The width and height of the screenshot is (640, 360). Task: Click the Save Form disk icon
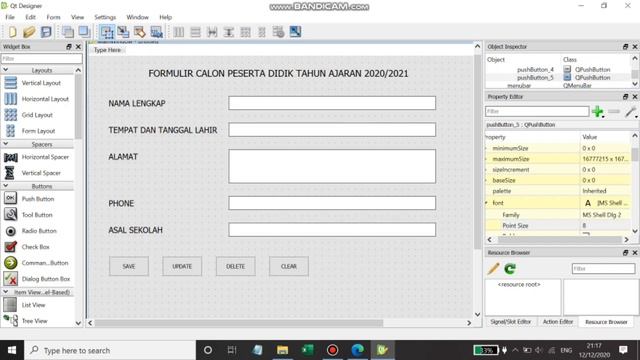coord(46,32)
